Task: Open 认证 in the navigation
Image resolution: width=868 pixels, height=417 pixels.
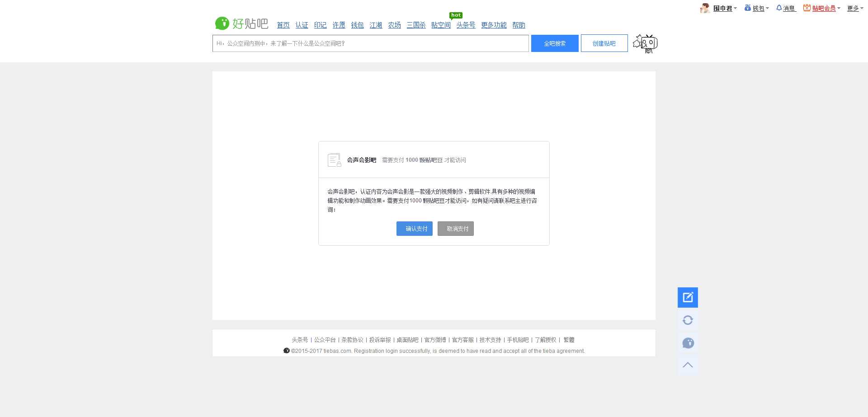Action: click(x=302, y=25)
